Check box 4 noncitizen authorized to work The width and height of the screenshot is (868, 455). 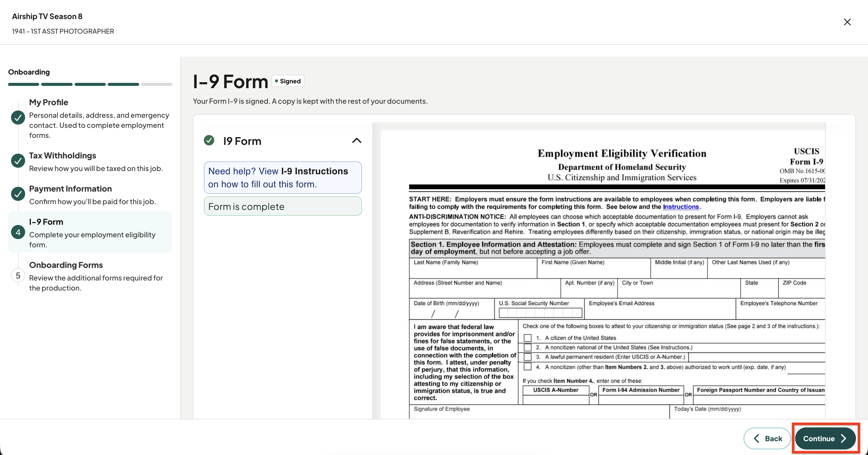pos(528,366)
